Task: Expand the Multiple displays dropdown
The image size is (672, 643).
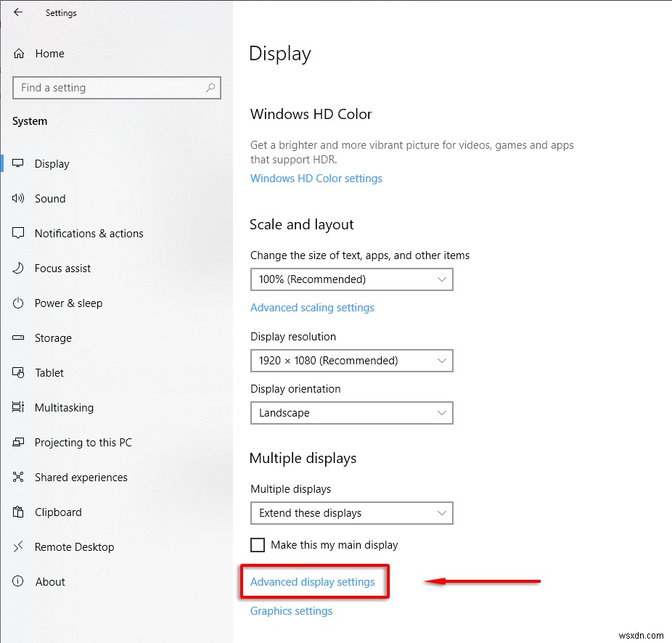Action: (x=351, y=513)
